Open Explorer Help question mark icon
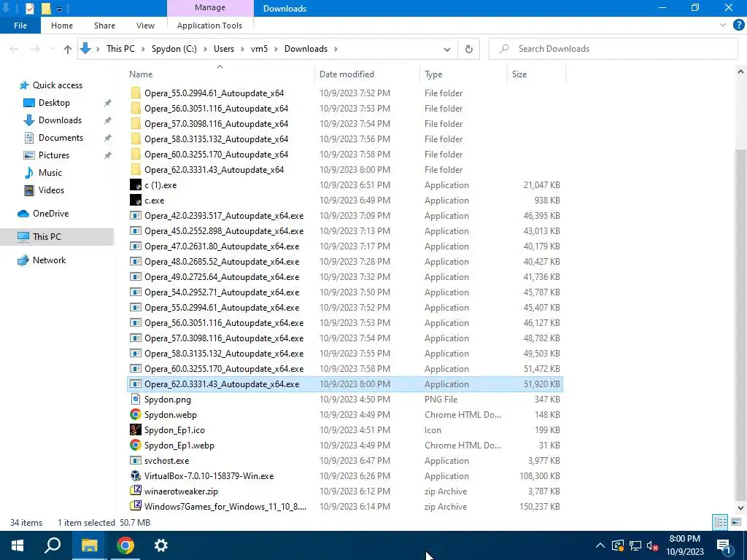 point(738,26)
